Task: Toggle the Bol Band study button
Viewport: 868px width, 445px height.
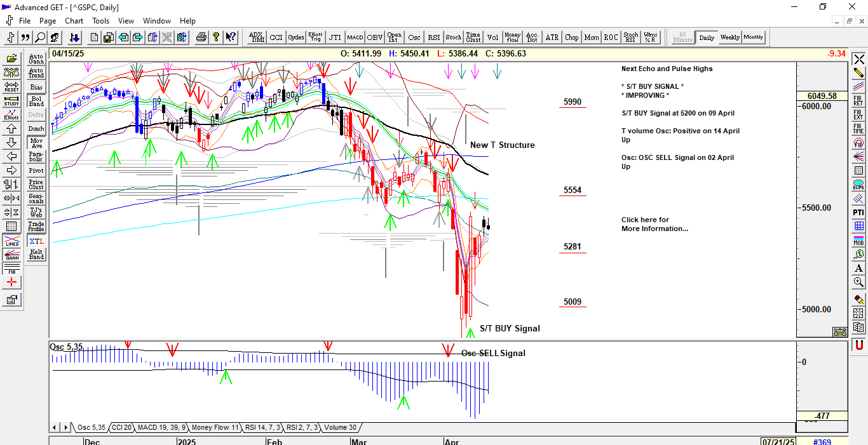Action: 36,101
